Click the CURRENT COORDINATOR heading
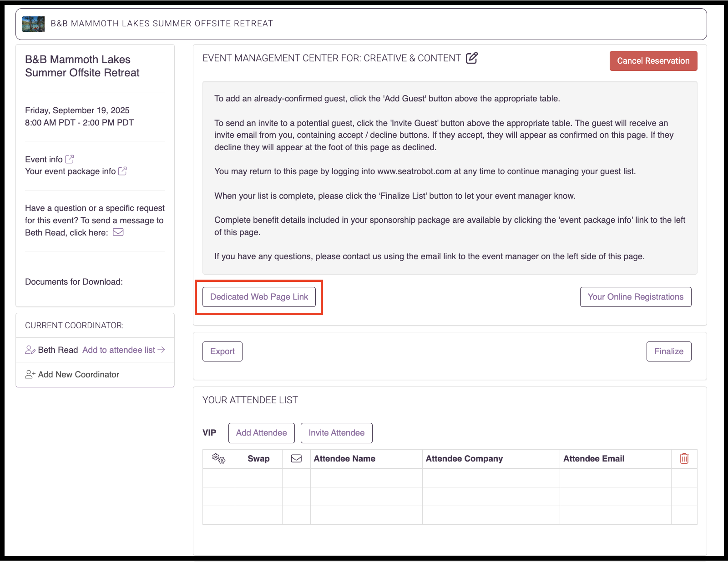Image resolution: width=728 pixels, height=562 pixels. [x=74, y=326]
